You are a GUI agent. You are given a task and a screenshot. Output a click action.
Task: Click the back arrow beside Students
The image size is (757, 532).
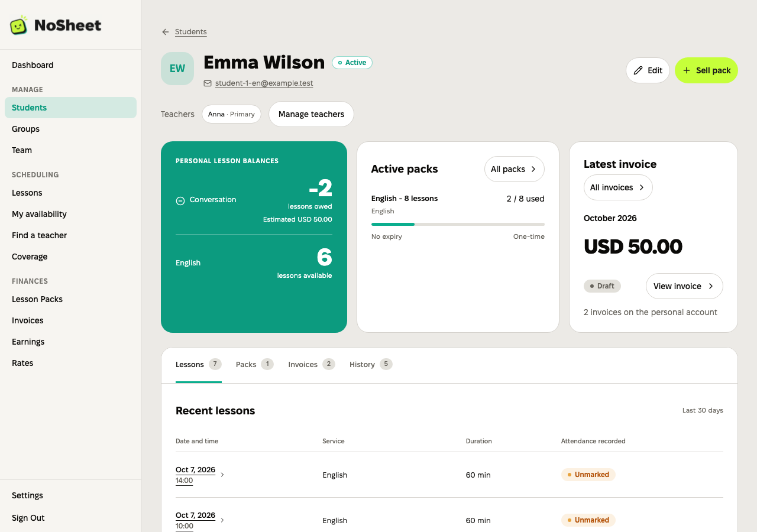tap(166, 32)
